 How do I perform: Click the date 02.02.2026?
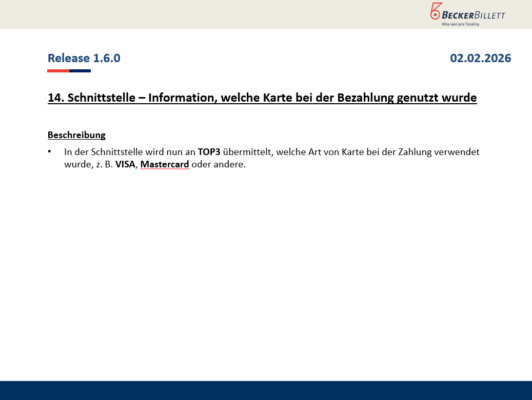[x=480, y=58]
